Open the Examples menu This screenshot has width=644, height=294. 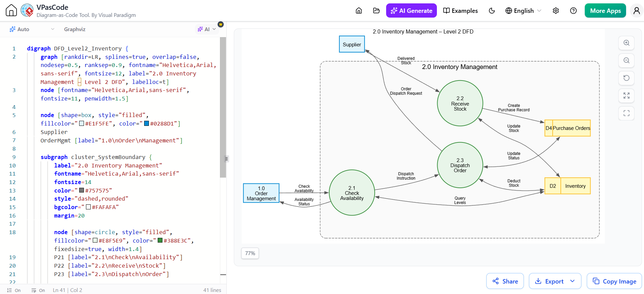461,10
